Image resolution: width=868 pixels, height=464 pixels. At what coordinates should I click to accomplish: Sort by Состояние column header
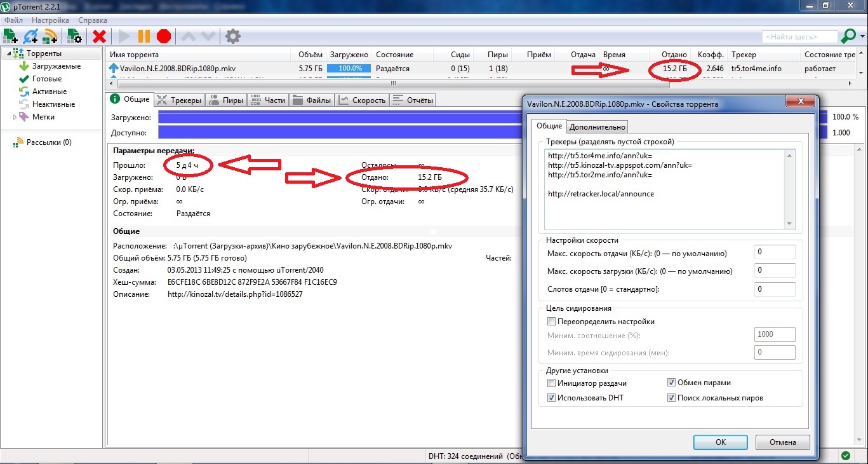point(403,55)
